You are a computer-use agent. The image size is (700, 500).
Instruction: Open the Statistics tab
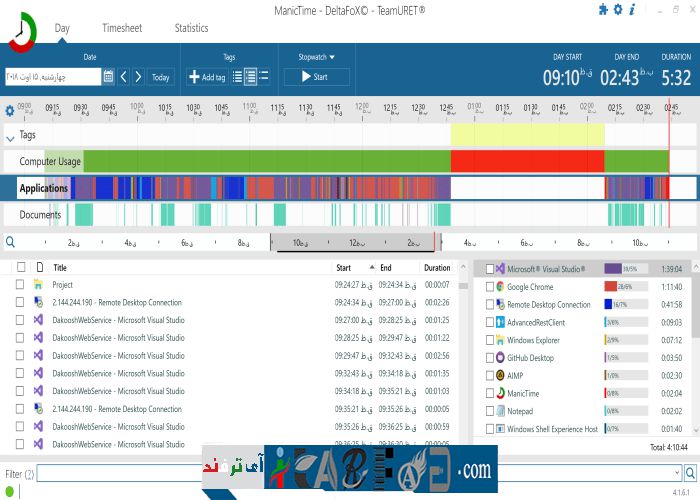click(x=191, y=29)
